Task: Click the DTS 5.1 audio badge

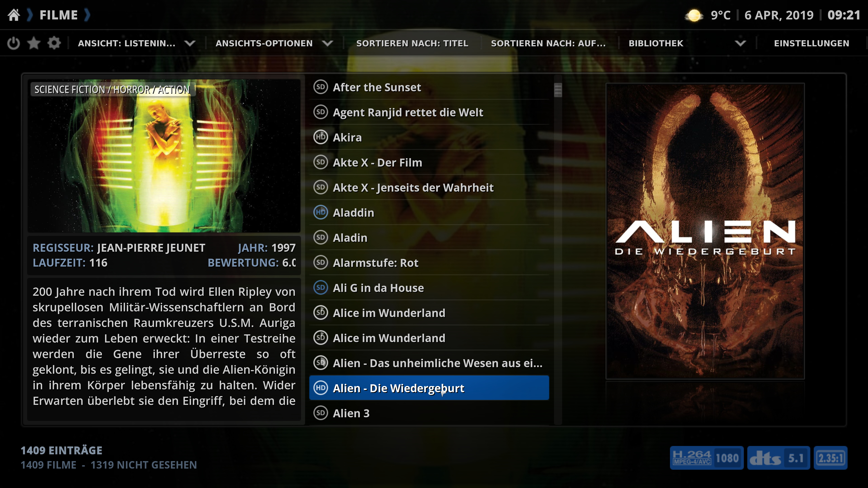Action: point(778,458)
